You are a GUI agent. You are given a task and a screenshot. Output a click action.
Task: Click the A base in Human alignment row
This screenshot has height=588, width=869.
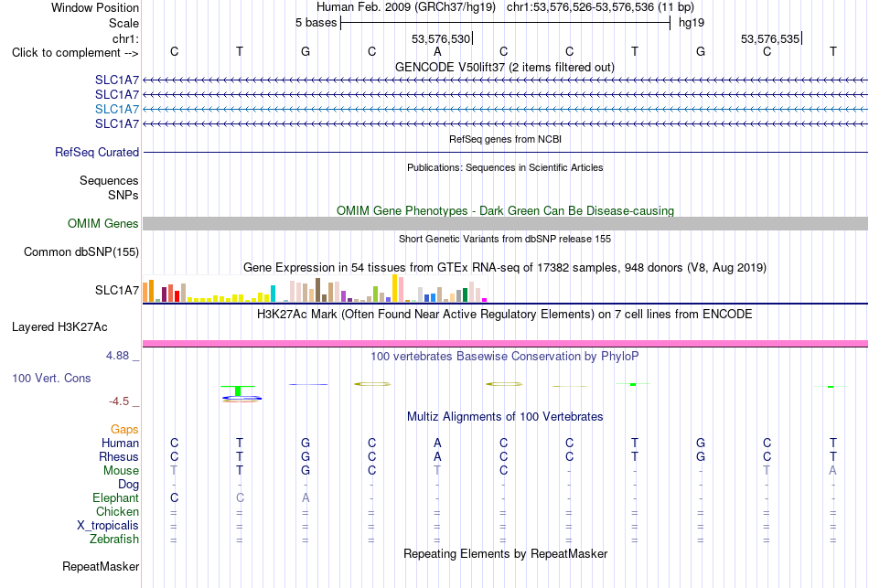pos(437,443)
